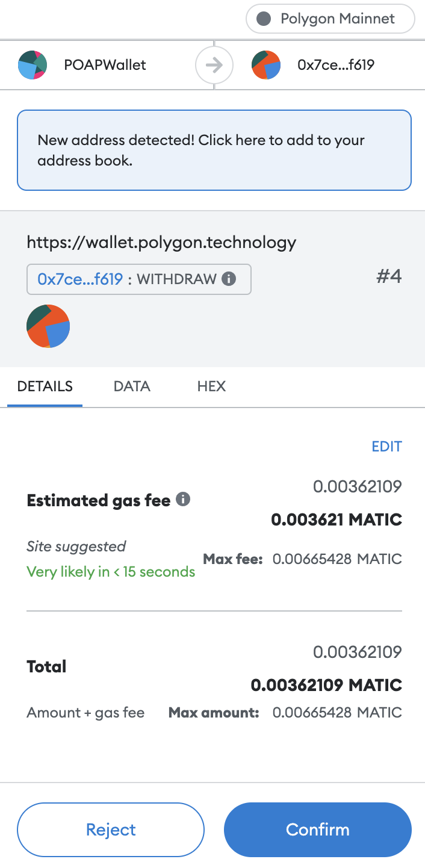The height and width of the screenshot is (868, 425).
Task: Click the gray network status dot
Action: point(264,19)
